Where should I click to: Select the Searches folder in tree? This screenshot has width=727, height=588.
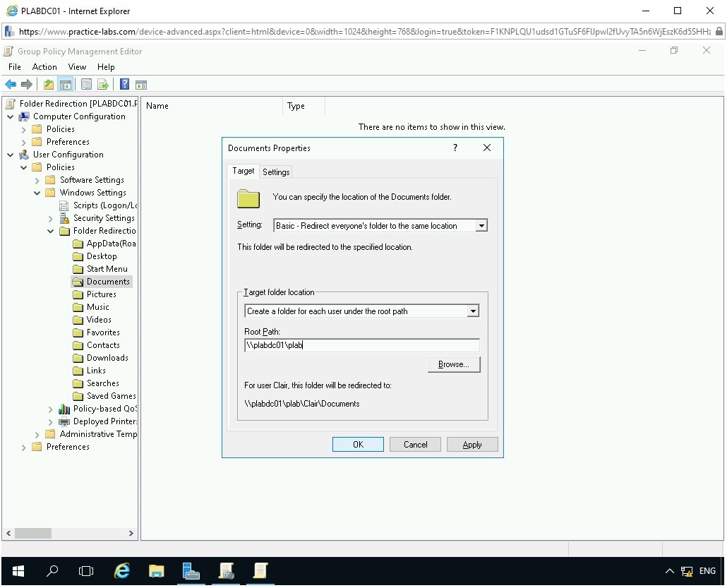(96, 383)
